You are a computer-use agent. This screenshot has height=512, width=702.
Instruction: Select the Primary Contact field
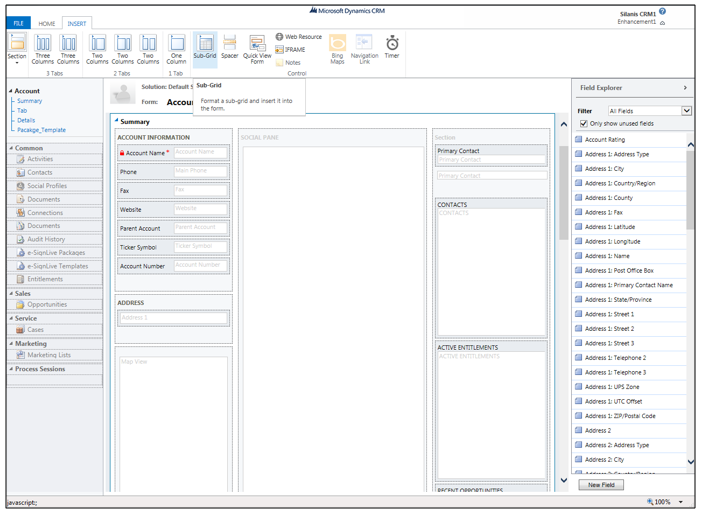(x=491, y=155)
